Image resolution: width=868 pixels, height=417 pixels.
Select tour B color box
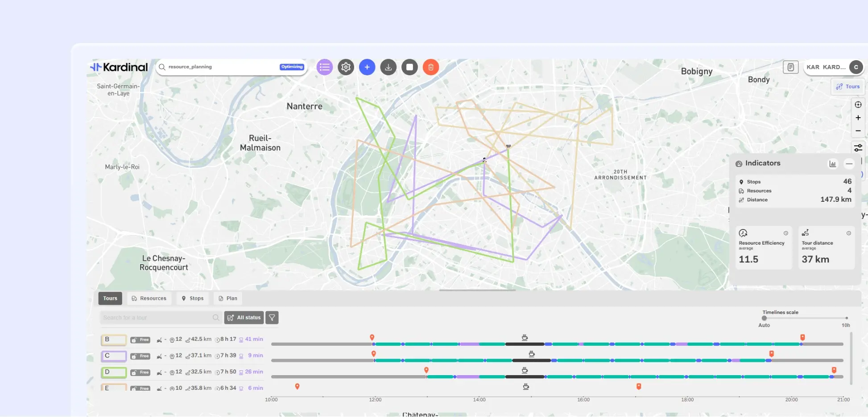114,340
